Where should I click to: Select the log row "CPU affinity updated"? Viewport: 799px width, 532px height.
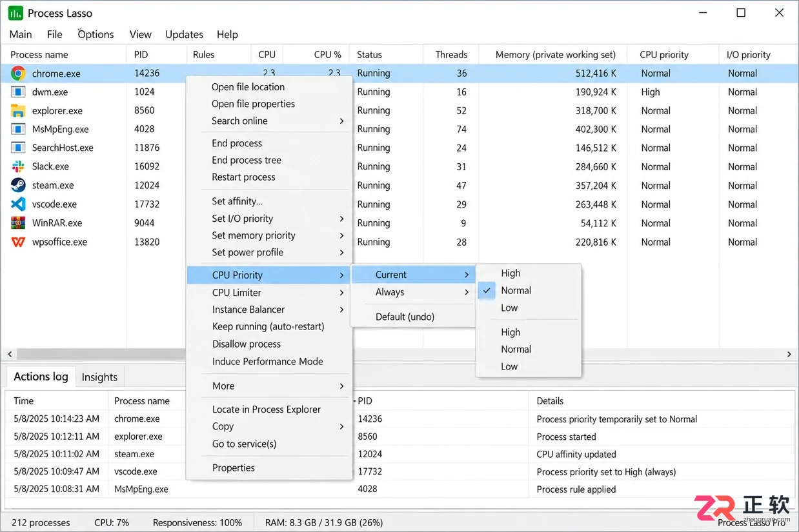399,454
